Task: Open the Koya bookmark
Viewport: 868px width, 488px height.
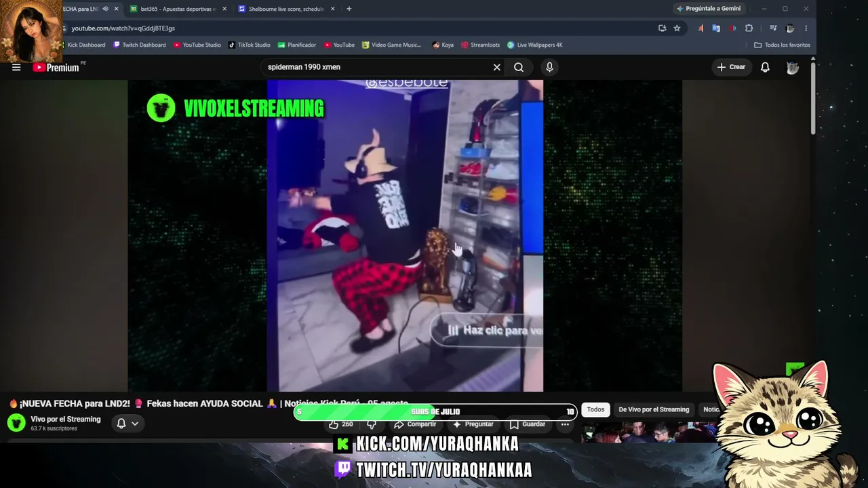Action: click(443, 45)
